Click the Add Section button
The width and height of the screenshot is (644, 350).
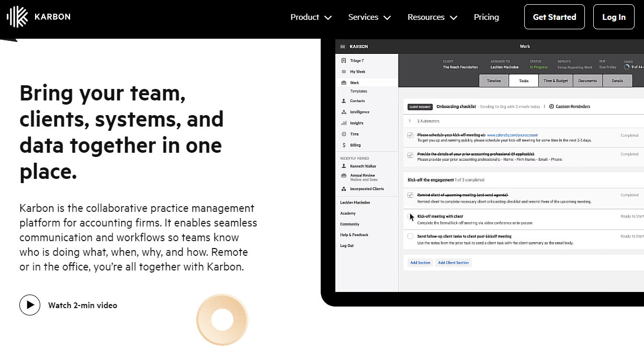pyautogui.click(x=420, y=263)
